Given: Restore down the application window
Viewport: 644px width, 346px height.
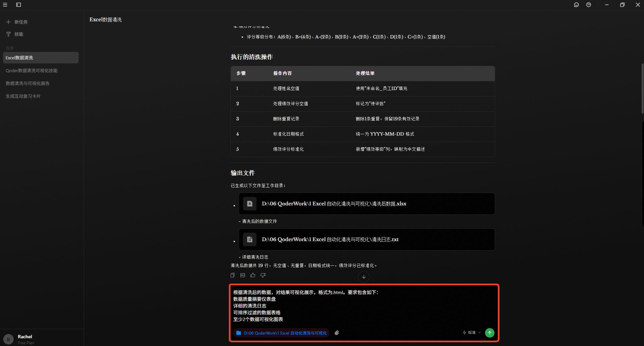Looking at the screenshot, I should coord(622,5).
